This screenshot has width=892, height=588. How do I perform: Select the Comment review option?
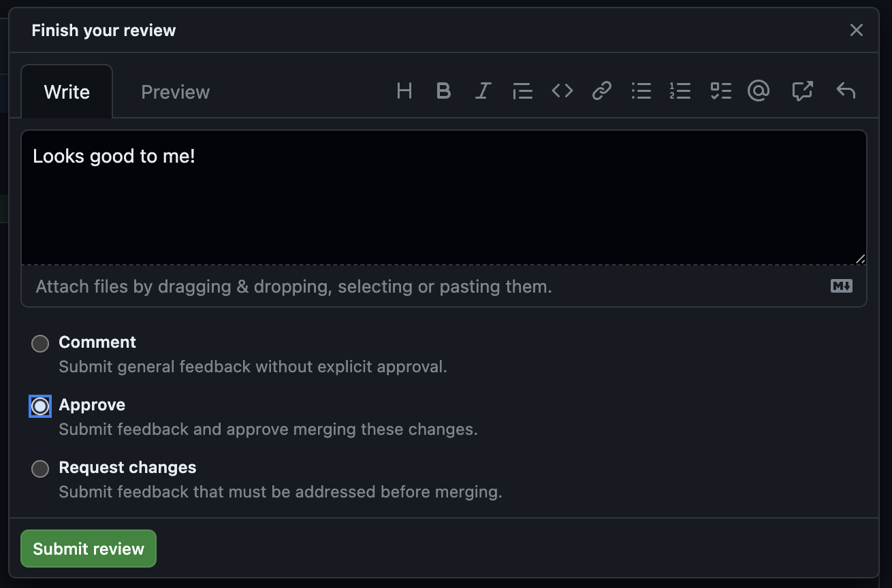pos(39,344)
